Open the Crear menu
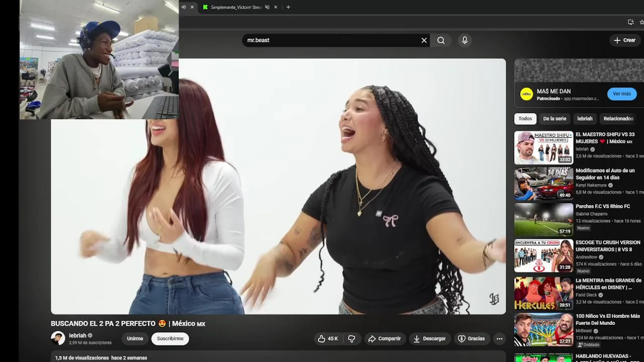644x362 pixels. click(625, 40)
